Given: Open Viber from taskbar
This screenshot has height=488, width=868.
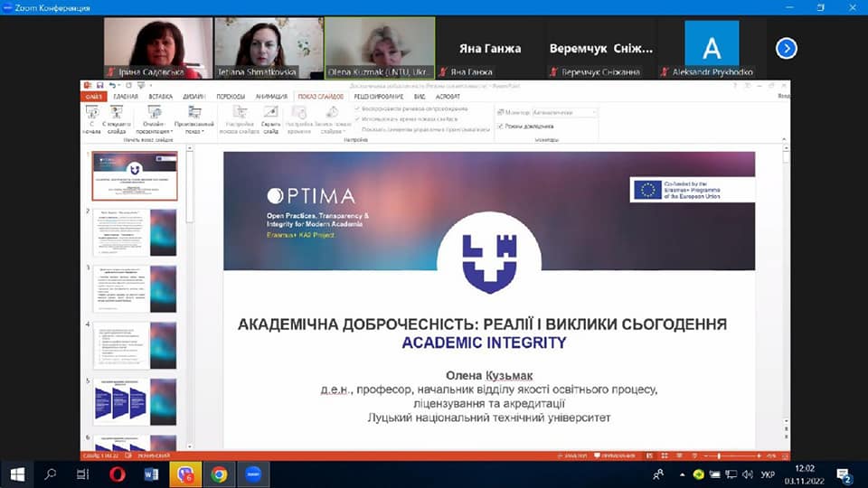Looking at the screenshot, I should coord(184,474).
